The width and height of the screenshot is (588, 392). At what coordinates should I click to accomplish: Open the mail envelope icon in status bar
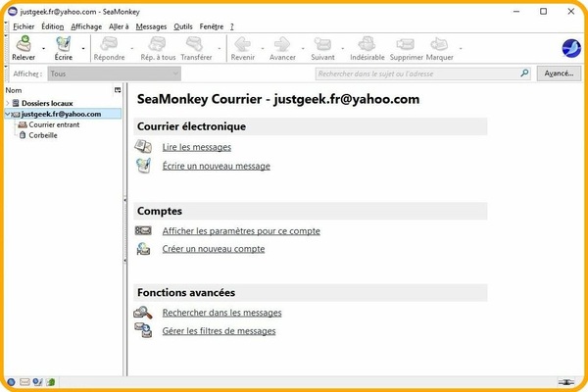24,382
